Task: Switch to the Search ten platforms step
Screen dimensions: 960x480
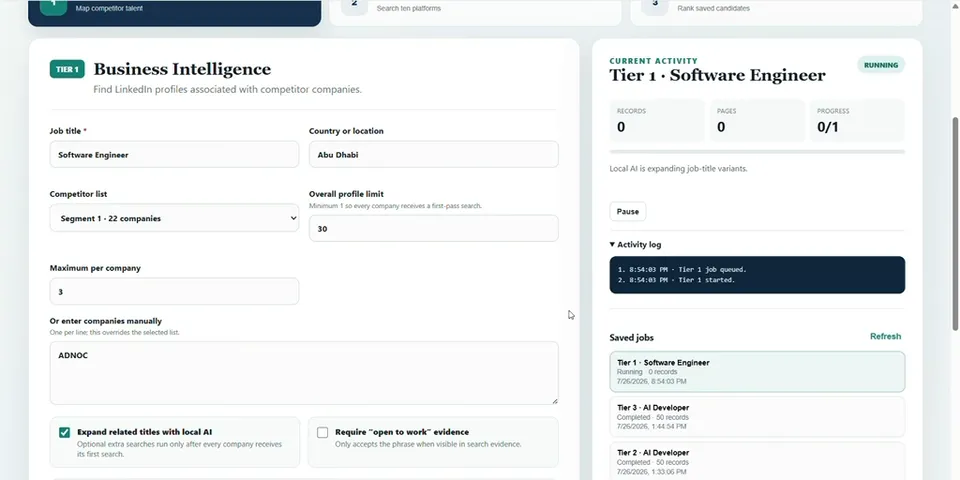Action: (x=475, y=12)
